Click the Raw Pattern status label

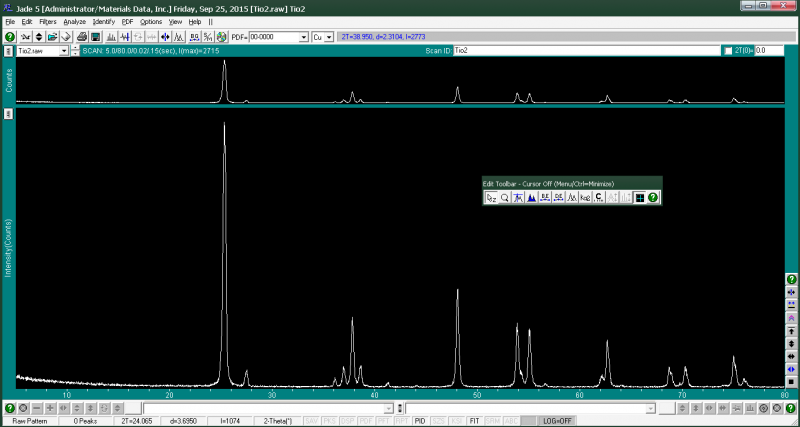(29, 421)
